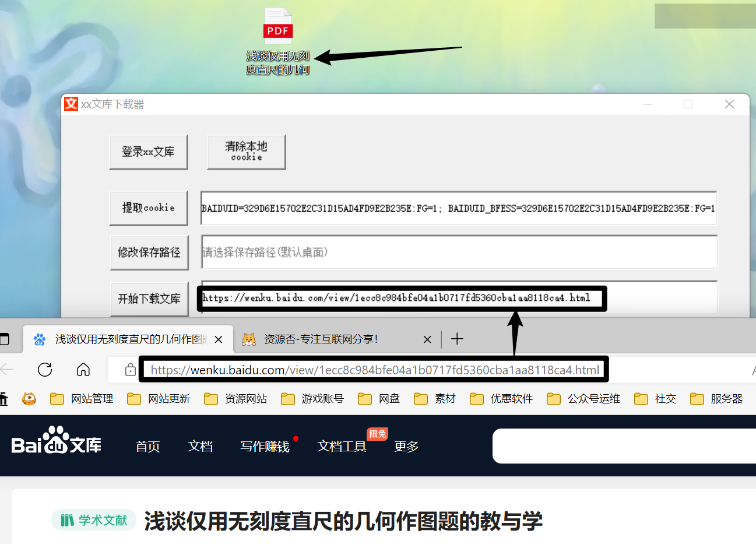Viewport: 756px width, 544px height.
Task: Click 登录xx文库 in the downloader window
Action: [x=149, y=152]
